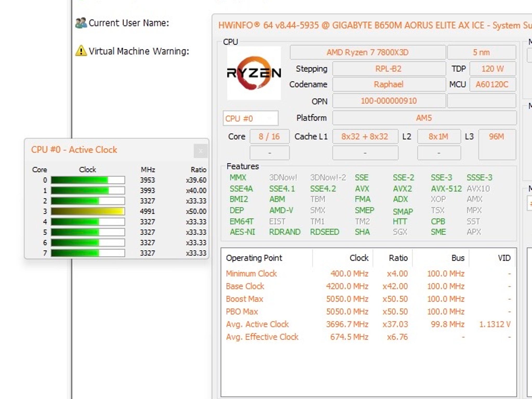Click the Virtual Machine Warning triangle icon
Viewport: 532px width, 399px height.
[81, 51]
